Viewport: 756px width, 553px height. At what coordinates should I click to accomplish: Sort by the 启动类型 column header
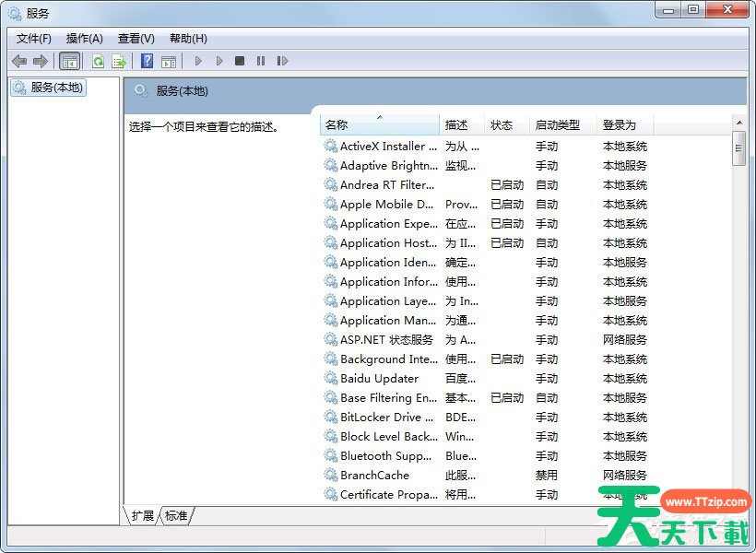coord(563,124)
